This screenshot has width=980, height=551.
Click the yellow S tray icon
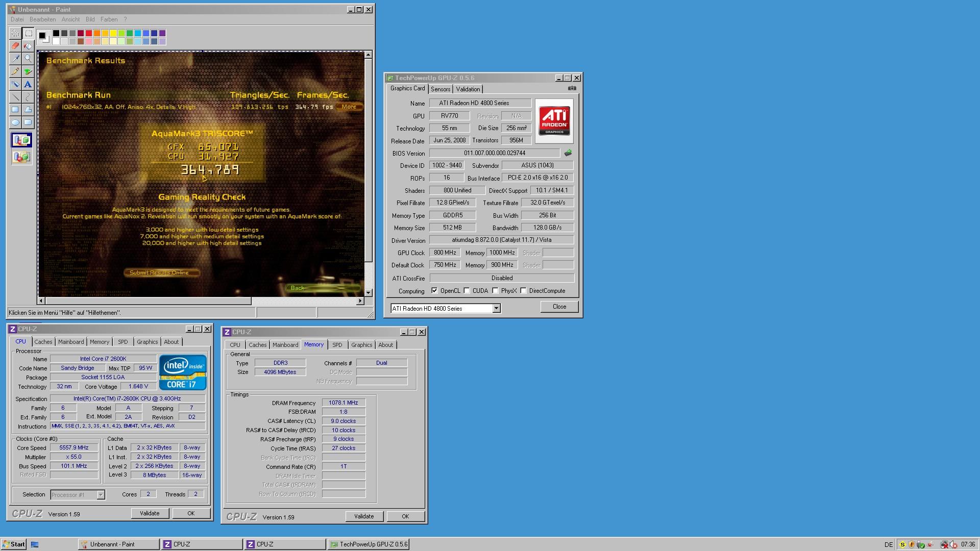tap(902, 544)
